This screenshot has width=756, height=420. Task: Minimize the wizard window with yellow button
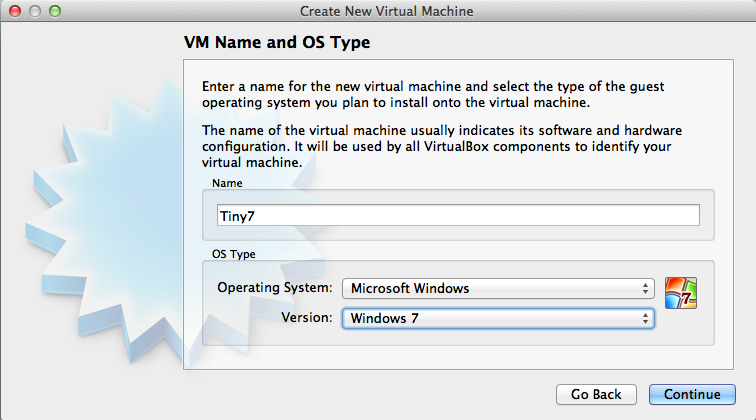pyautogui.click(x=35, y=11)
